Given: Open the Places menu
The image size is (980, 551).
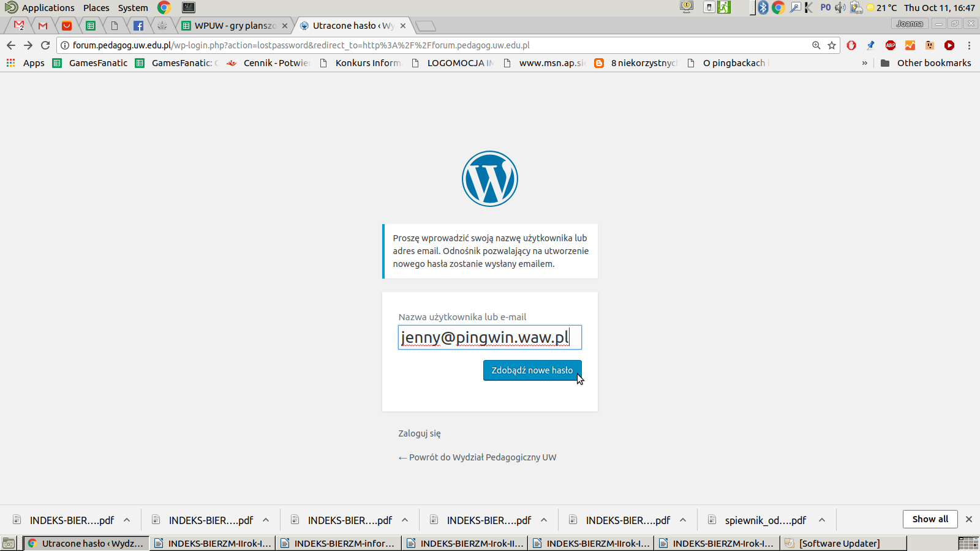Looking at the screenshot, I should (x=96, y=7).
